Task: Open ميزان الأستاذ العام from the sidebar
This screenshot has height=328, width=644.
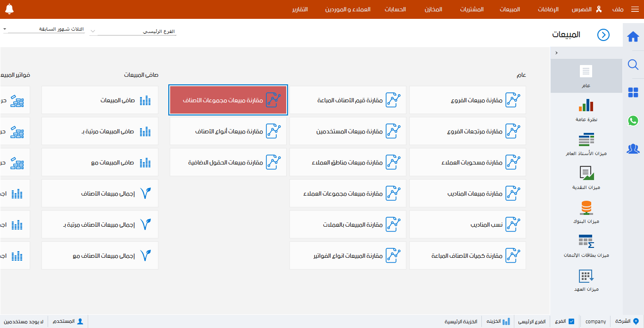Action: tap(586, 140)
